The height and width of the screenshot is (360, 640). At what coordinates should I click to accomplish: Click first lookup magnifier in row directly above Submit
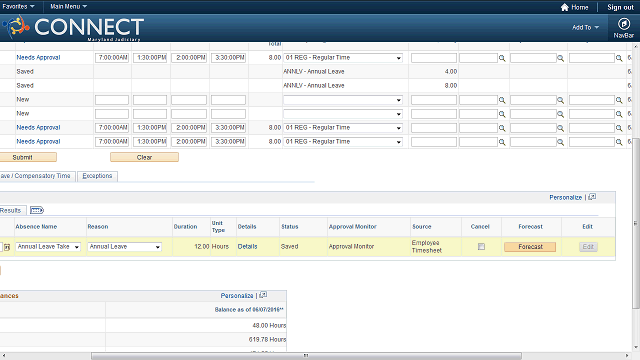[x=502, y=142]
